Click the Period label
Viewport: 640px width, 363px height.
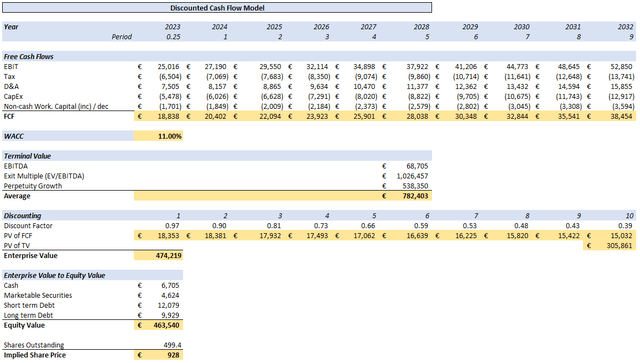(122, 37)
